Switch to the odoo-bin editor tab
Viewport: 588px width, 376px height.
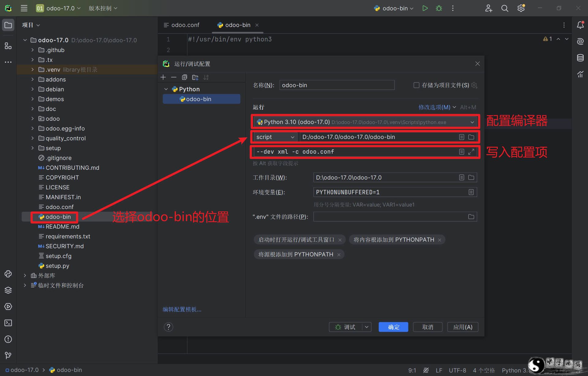coord(238,25)
